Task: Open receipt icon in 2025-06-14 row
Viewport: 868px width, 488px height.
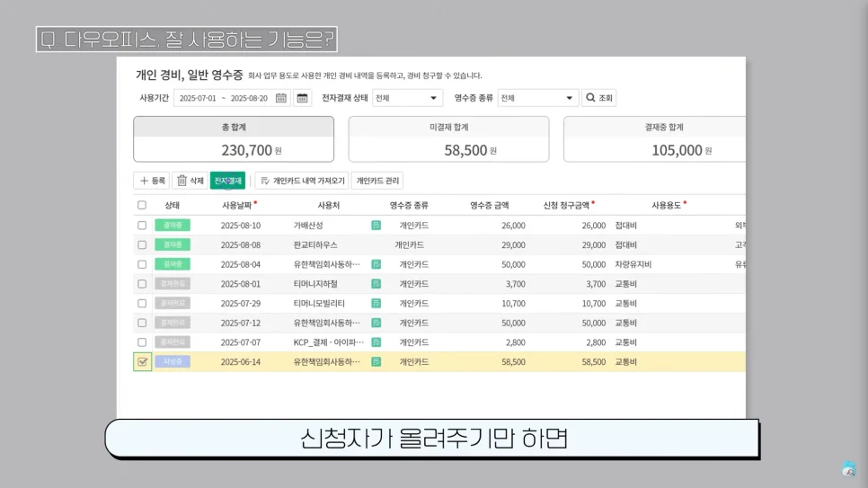Action: point(376,361)
